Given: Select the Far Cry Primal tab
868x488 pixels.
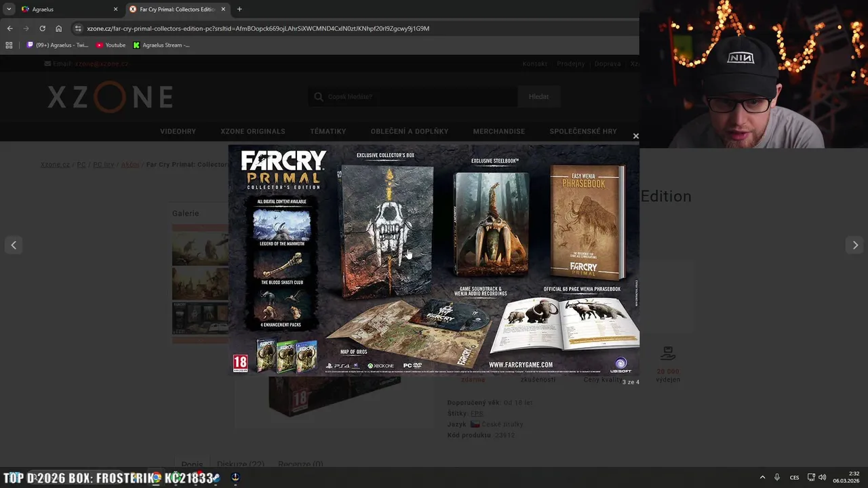Looking at the screenshot, I should point(176,9).
